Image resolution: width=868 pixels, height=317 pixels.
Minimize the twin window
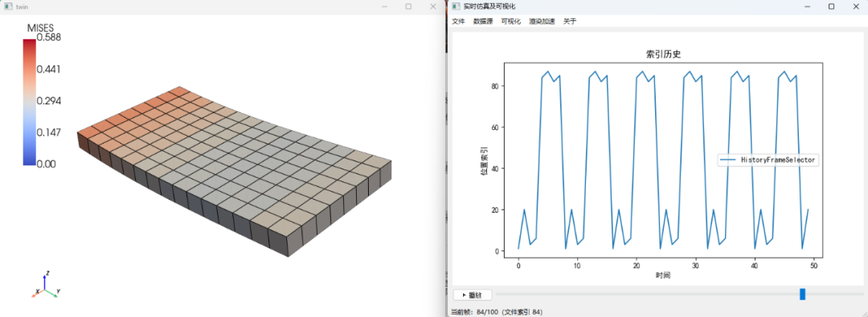point(384,6)
